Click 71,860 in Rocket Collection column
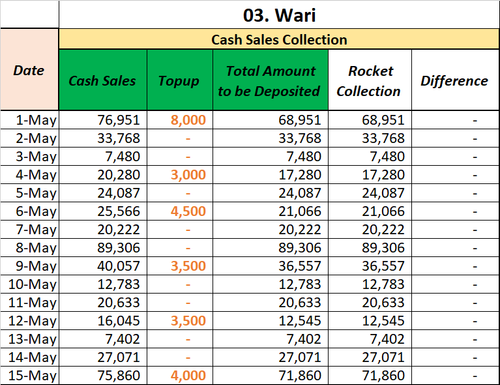Image resolution: width=500 pixels, height=385 pixels. coord(370,375)
